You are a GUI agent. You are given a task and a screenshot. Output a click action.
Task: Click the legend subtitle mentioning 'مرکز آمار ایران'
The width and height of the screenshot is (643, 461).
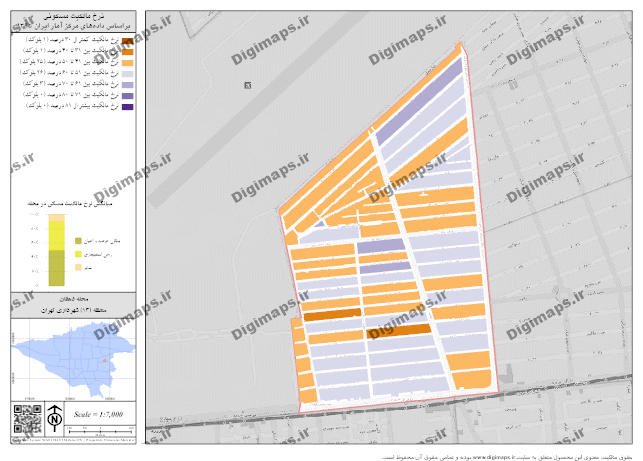tap(73, 26)
